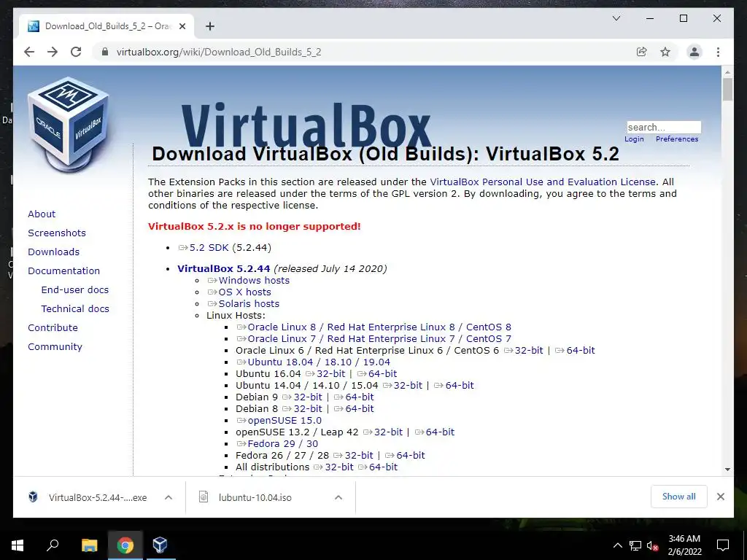Open Documentation in the sidebar
747x560 pixels.
64,271
